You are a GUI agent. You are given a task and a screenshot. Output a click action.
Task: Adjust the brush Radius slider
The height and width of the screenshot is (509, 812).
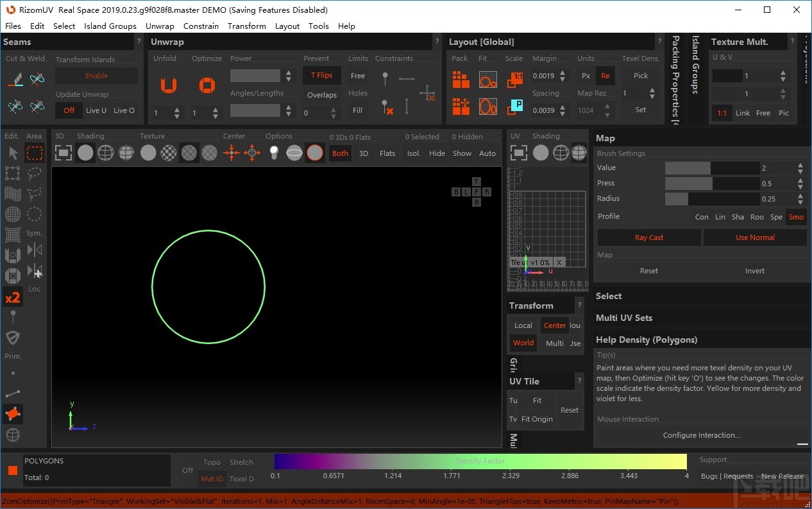(x=712, y=199)
